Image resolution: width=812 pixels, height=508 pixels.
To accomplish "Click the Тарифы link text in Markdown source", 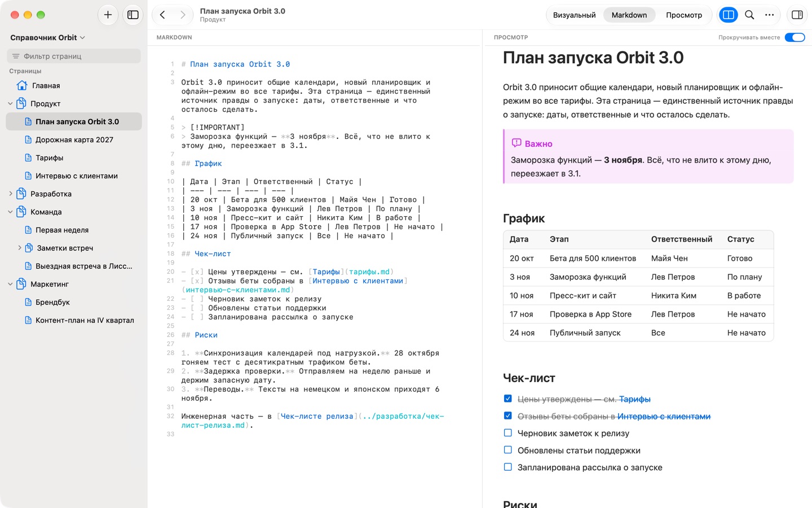I will pos(326,272).
